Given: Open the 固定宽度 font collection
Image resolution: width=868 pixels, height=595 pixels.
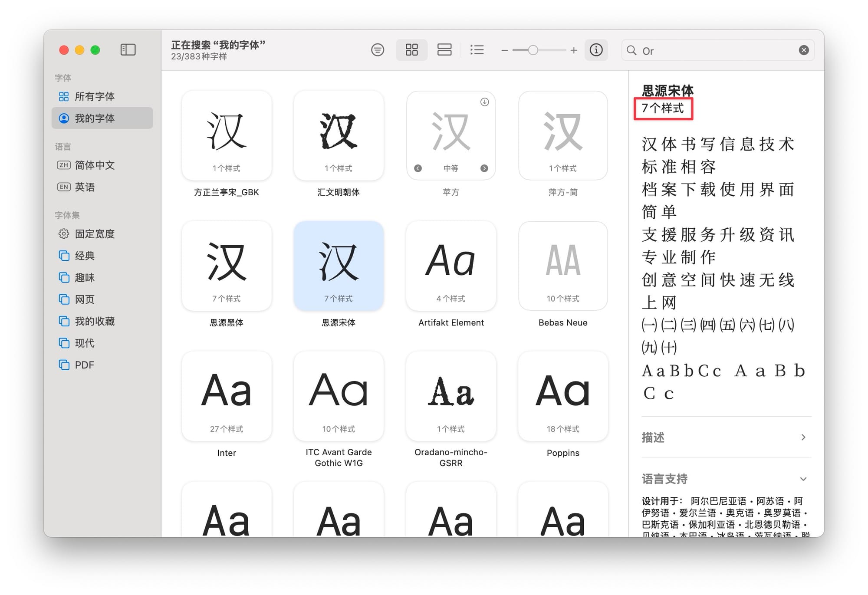Looking at the screenshot, I should click(95, 234).
